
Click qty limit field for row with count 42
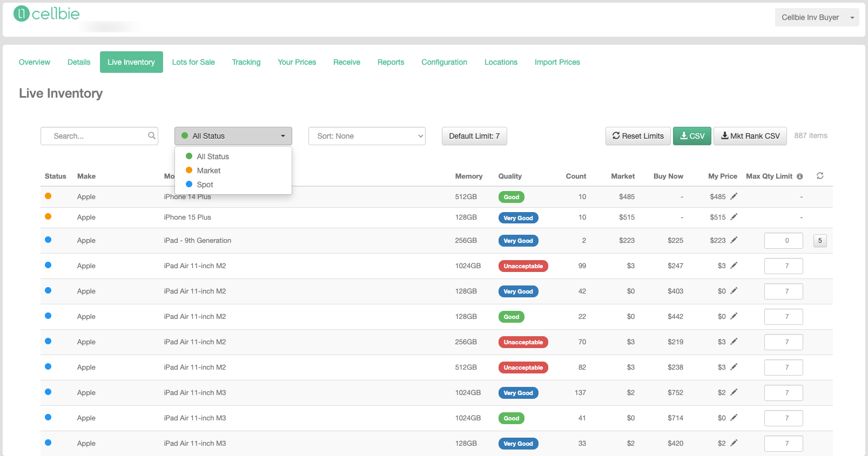(784, 291)
